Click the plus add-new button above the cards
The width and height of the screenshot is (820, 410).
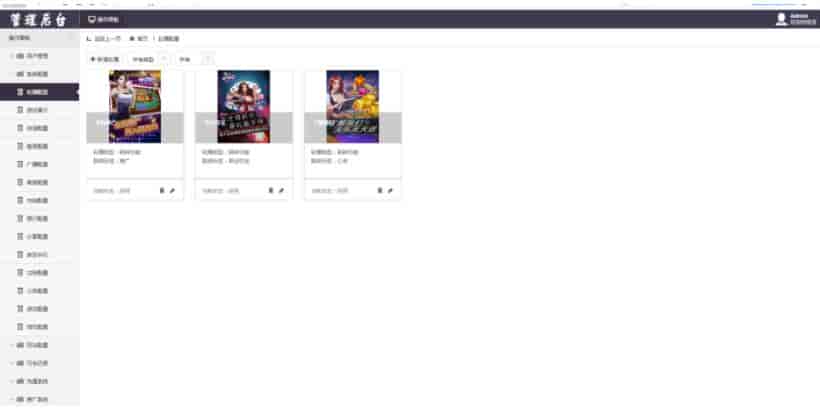(105, 60)
